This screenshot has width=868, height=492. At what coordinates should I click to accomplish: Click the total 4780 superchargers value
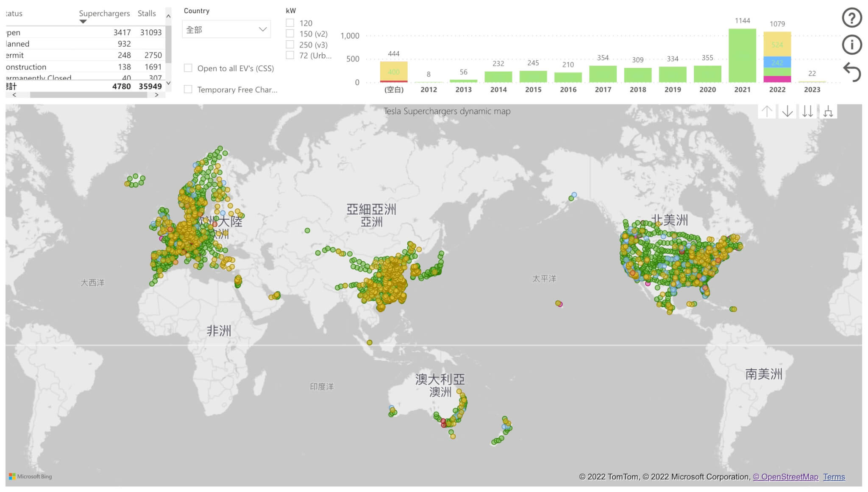click(x=122, y=86)
